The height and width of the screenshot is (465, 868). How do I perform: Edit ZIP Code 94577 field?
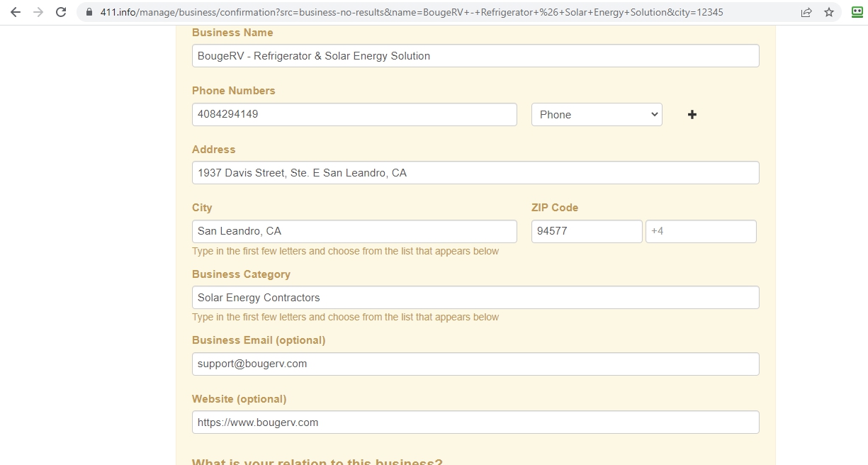[587, 232]
